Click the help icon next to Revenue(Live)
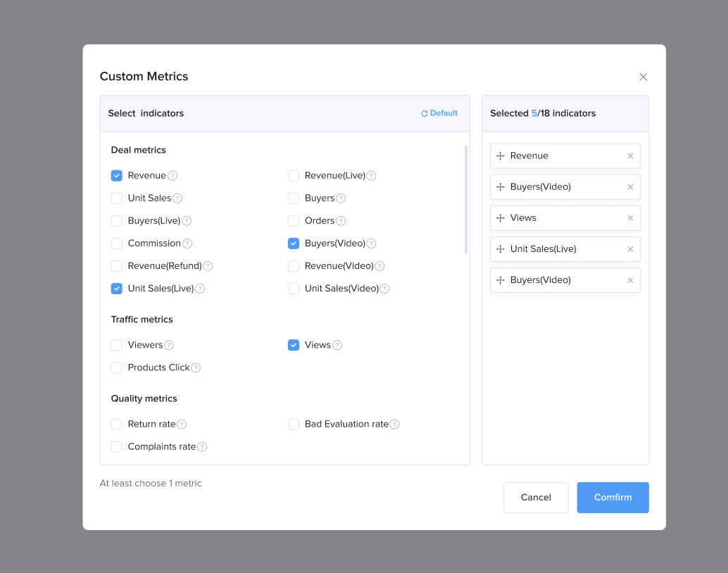The height and width of the screenshot is (573, 728). point(371,176)
